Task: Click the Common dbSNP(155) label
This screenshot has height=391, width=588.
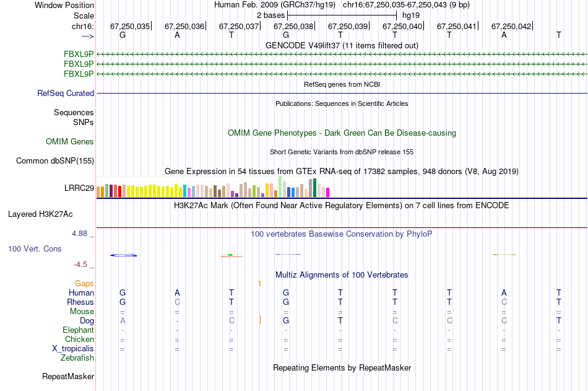Action: tap(54, 160)
